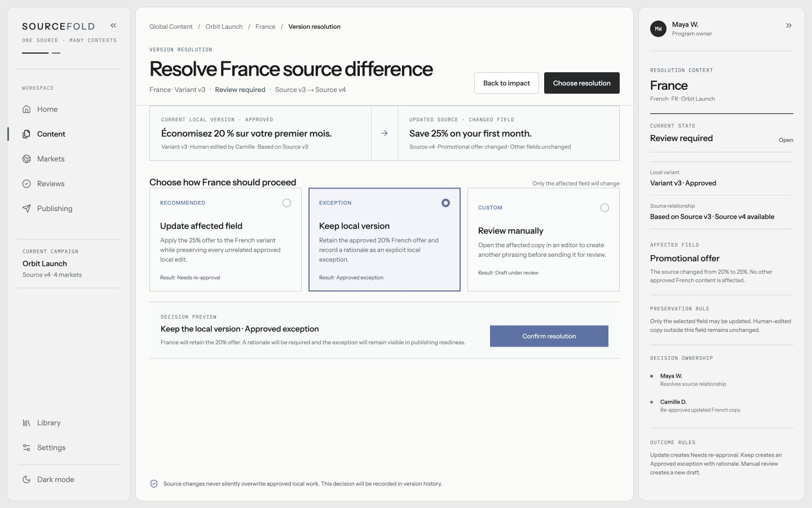812x508 pixels.
Task: Click the Settings sliders icon
Action: click(x=27, y=448)
